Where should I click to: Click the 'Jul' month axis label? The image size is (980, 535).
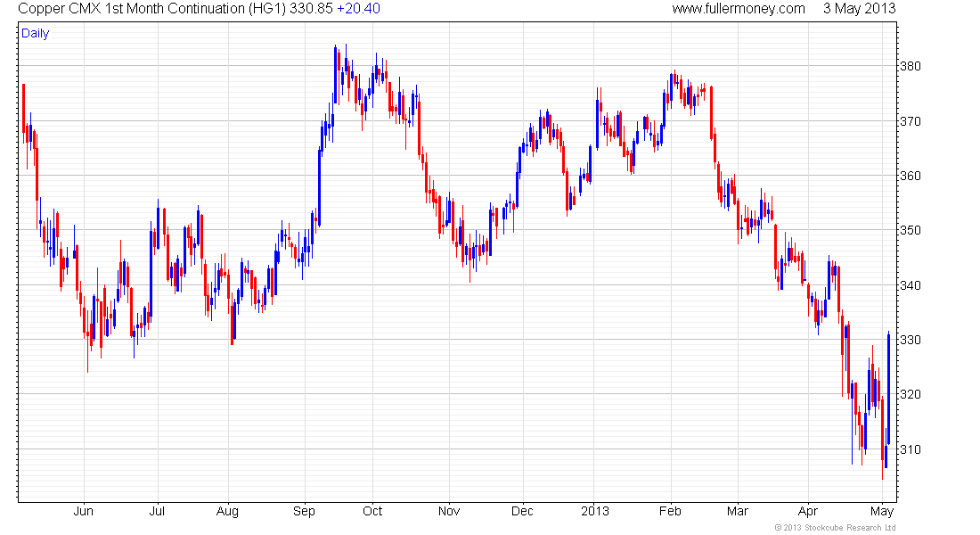point(157,511)
